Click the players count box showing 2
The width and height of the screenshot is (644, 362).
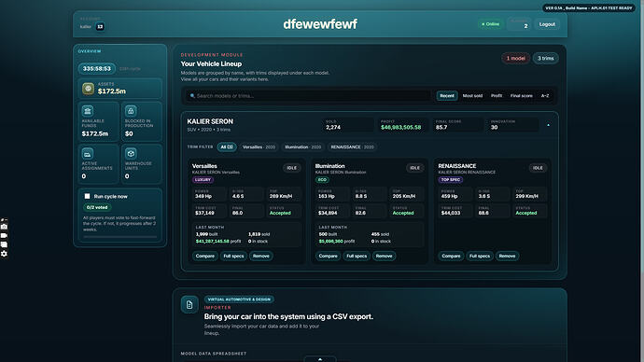519,24
